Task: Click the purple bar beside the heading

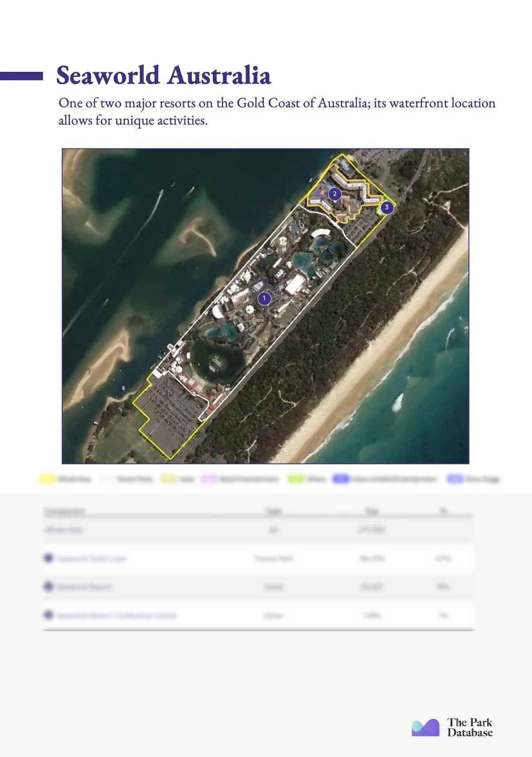Action: click(21, 76)
